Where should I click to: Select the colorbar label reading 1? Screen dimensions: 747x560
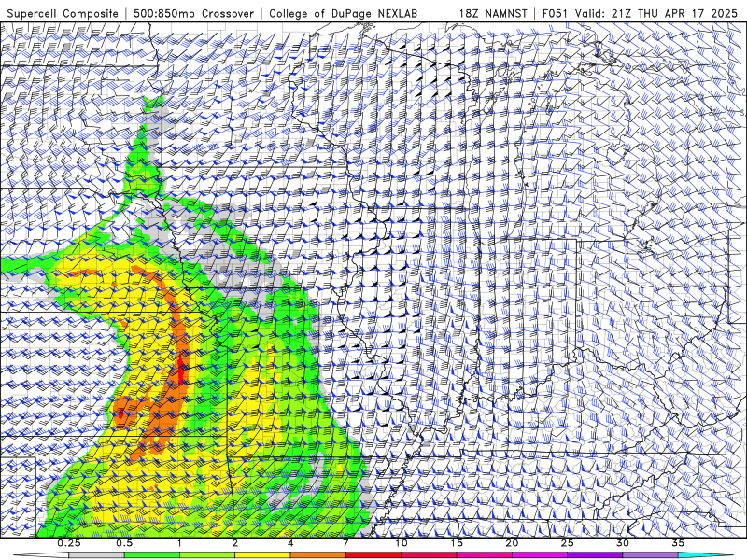tap(179, 543)
